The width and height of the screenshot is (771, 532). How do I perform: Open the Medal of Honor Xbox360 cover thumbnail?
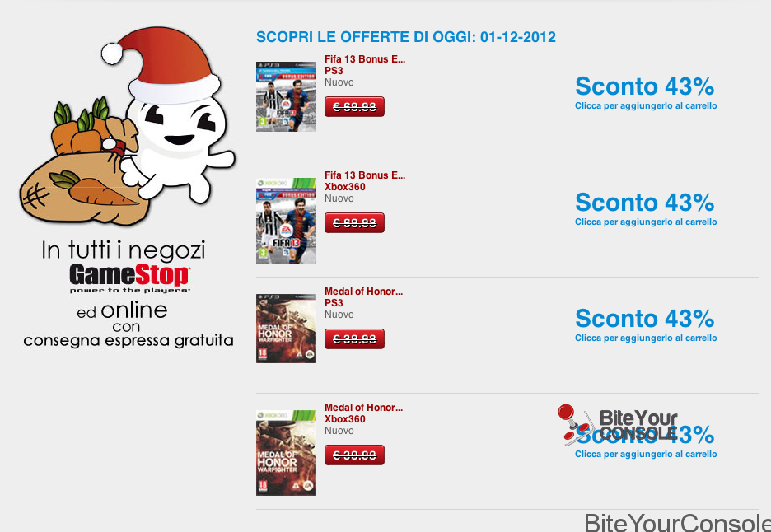click(286, 453)
